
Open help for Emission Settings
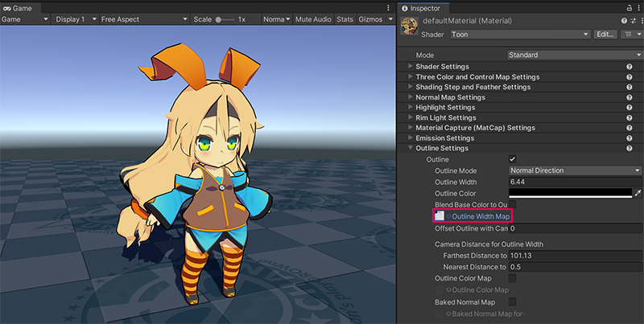(x=630, y=138)
